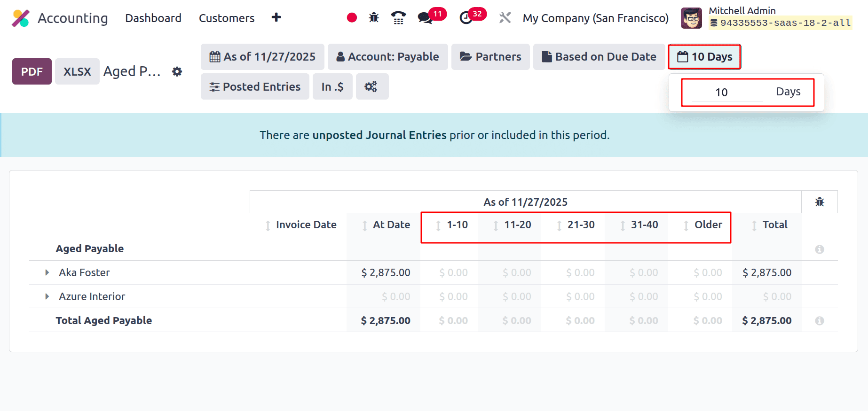Click bug icon in table header
Screen dimensions: 868x411
(820, 202)
